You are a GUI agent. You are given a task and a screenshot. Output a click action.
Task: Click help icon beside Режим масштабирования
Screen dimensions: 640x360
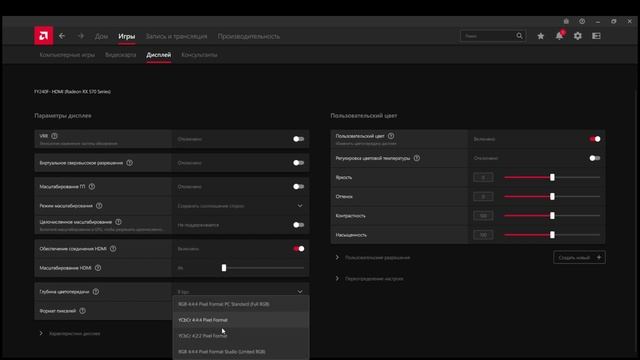click(x=99, y=206)
